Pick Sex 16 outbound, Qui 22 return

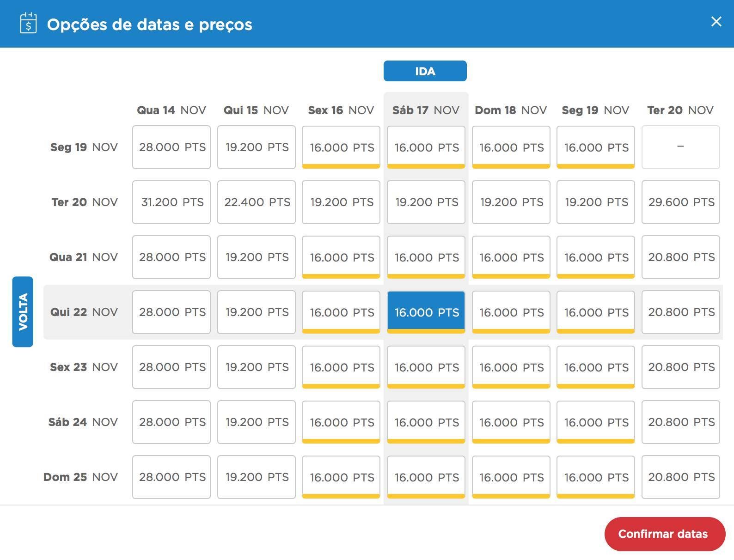click(x=341, y=312)
